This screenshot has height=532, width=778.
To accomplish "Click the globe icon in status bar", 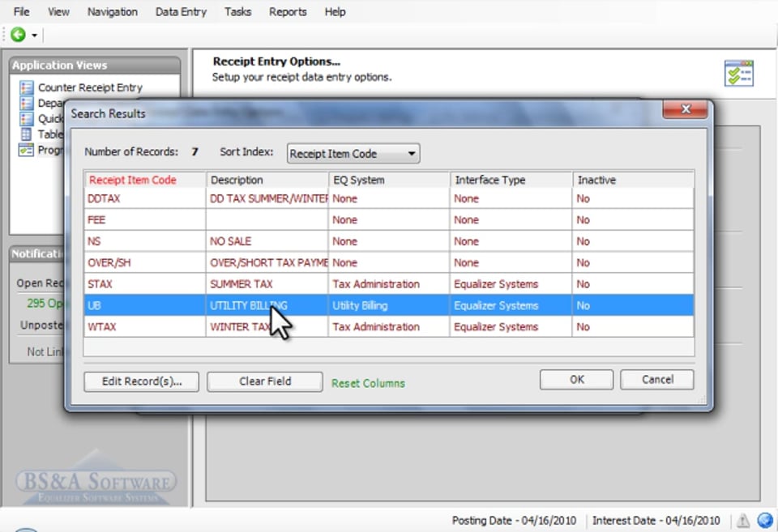I will pyautogui.click(x=765, y=520).
